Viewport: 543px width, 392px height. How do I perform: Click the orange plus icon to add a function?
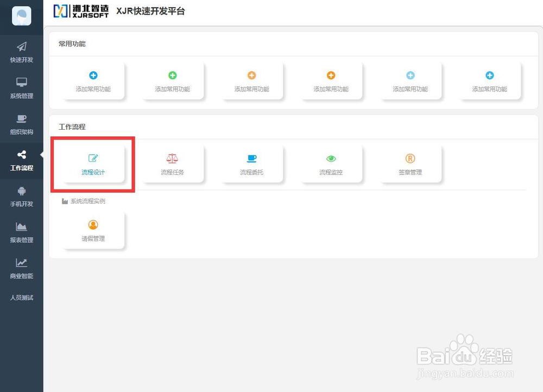pyautogui.click(x=251, y=74)
